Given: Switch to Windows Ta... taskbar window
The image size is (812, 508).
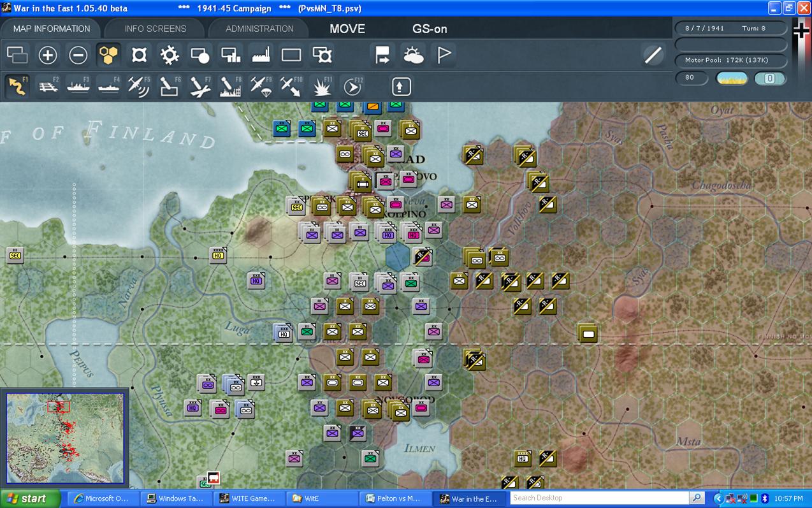Looking at the screenshot, I should [x=175, y=498].
